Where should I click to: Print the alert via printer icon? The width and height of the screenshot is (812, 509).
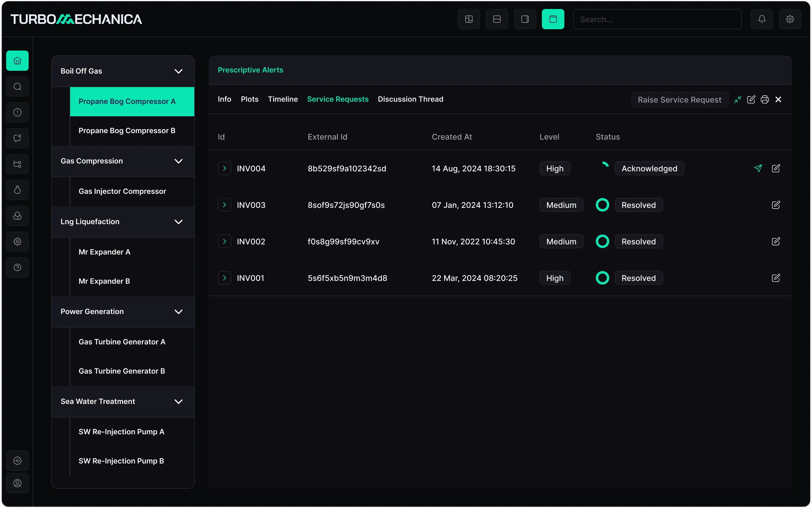(765, 100)
